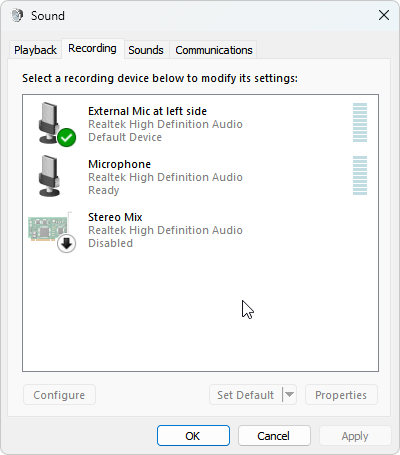Switch to the Playback tab
This screenshot has width=400, height=455.
(x=35, y=50)
